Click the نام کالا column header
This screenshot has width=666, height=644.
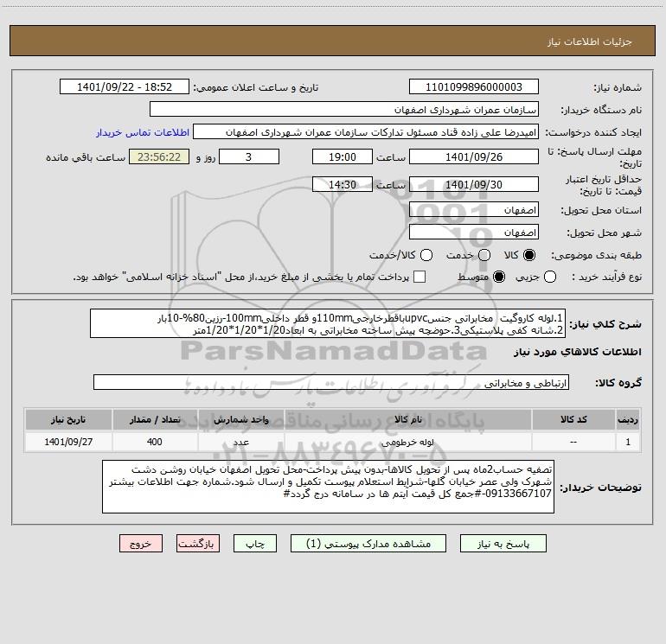point(408,419)
